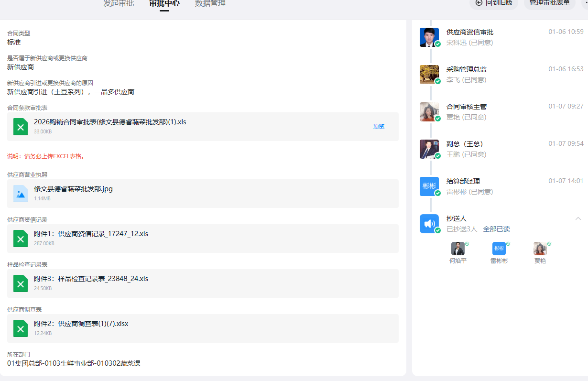The height and width of the screenshot is (381, 588).
Task: Open the 数据管理 tab
Action: [210, 4]
